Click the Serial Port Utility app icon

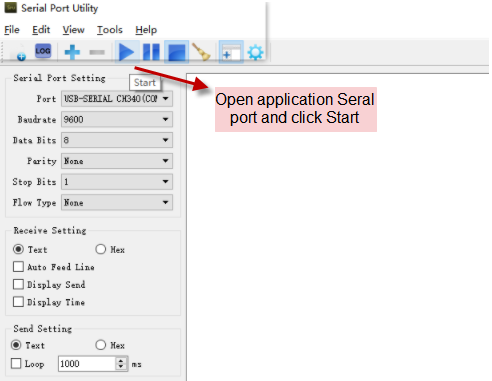[10, 8]
